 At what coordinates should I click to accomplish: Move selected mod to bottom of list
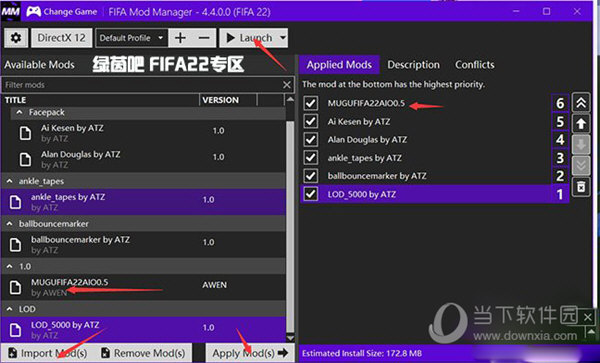581,166
